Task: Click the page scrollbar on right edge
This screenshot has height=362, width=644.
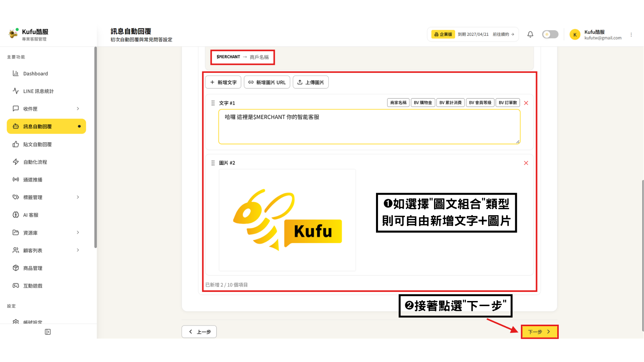Action: coord(643,255)
